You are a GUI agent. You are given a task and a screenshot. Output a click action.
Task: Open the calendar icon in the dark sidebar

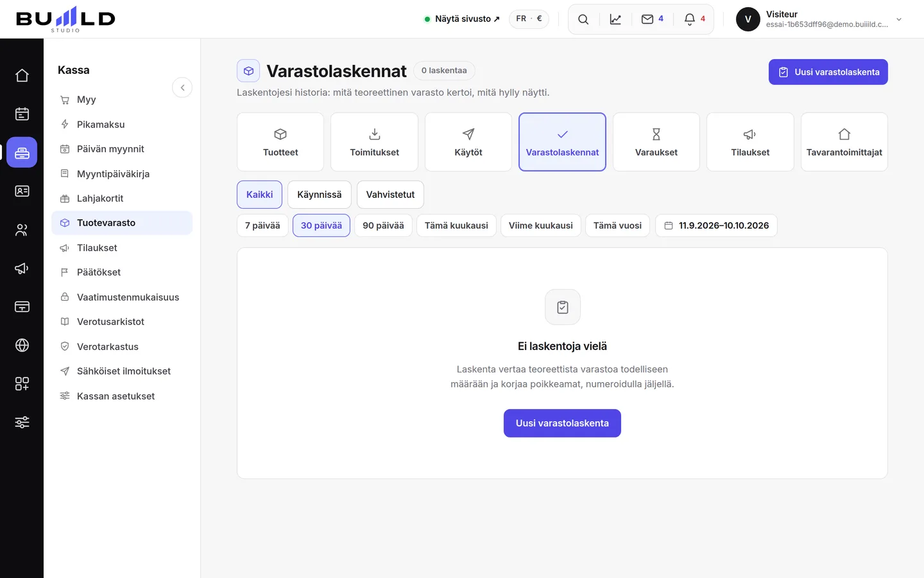click(22, 114)
